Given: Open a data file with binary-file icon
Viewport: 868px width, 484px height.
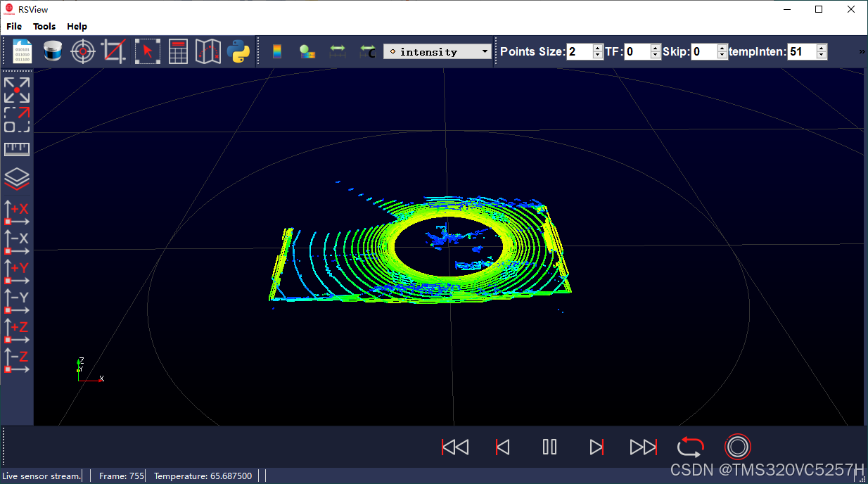Looking at the screenshot, I should (23, 51).
